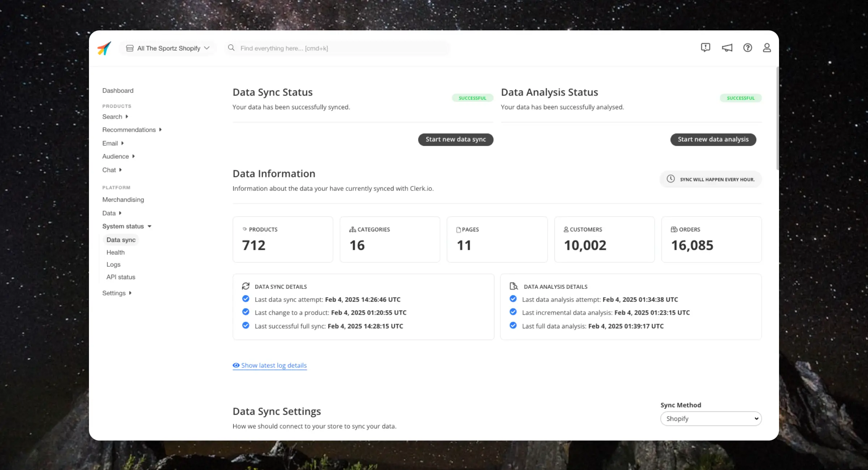Click the Orders count 16,085

click(692, 245)
